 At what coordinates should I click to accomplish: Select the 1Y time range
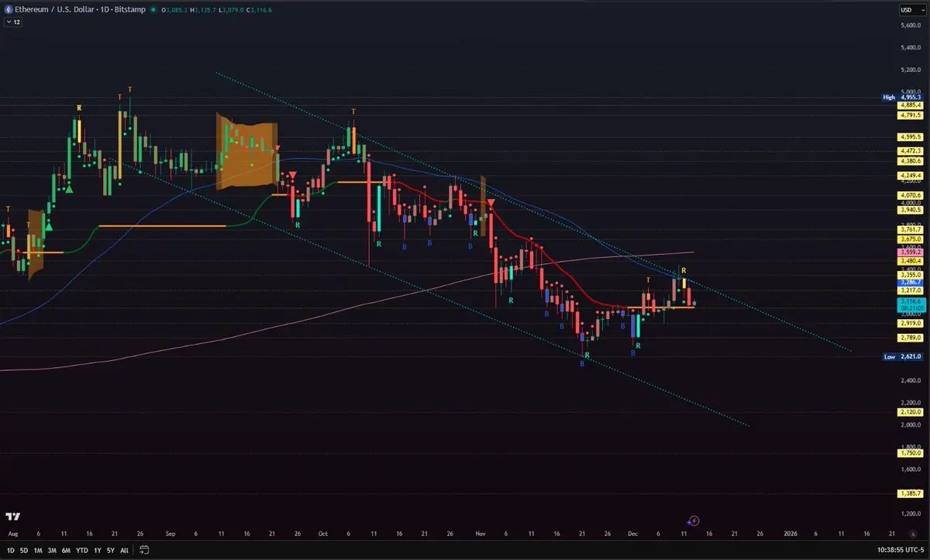click(97, 549)
